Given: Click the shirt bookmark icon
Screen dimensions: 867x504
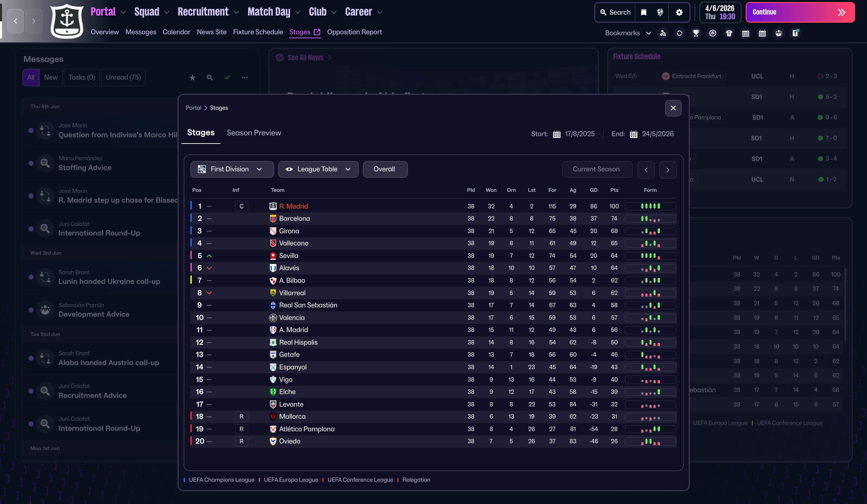Looking at the screenshot, I should pyautogui.click(x=729, y=33).
